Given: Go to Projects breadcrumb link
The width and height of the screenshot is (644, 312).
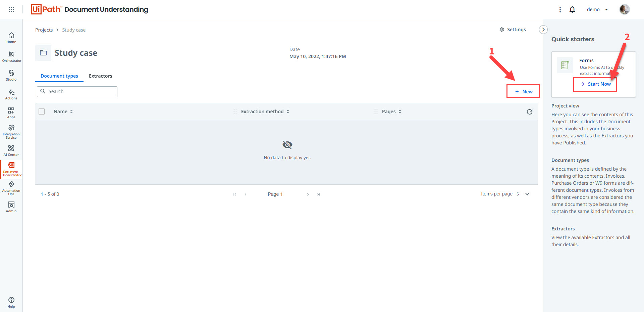Looking at the screenshot, I should point(44,30).
